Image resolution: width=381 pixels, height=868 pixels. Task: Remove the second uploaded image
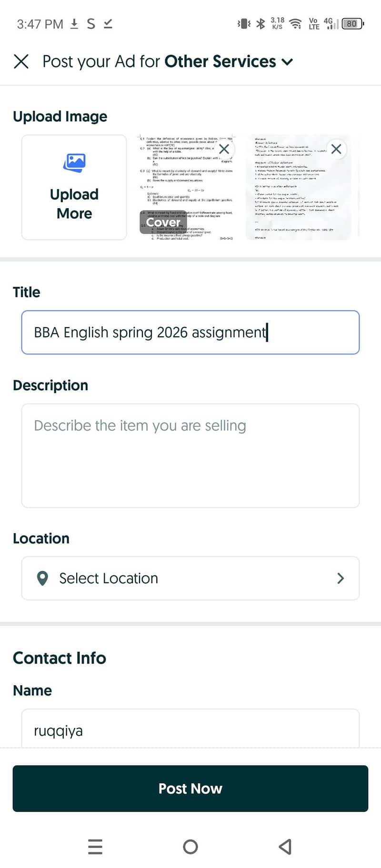pyautogui.click(x=336, y=149)
